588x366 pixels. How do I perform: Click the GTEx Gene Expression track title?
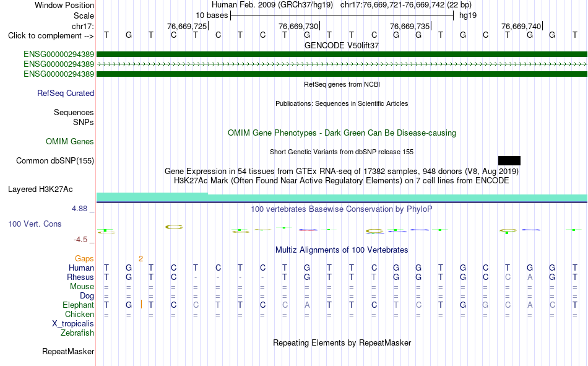342,172
